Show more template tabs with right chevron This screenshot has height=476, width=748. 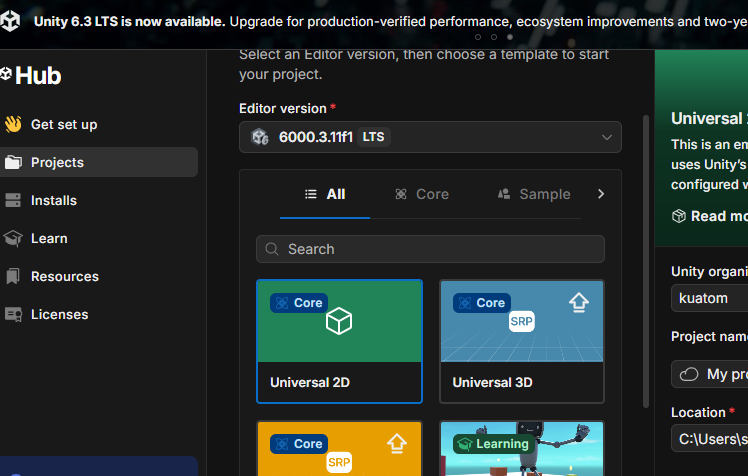[601, 194]
